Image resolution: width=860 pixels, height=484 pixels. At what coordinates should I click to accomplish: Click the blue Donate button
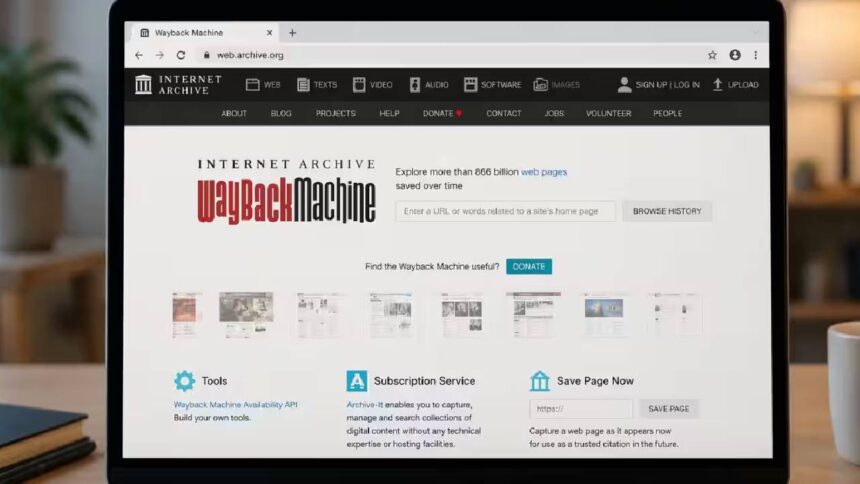point(529,267)
